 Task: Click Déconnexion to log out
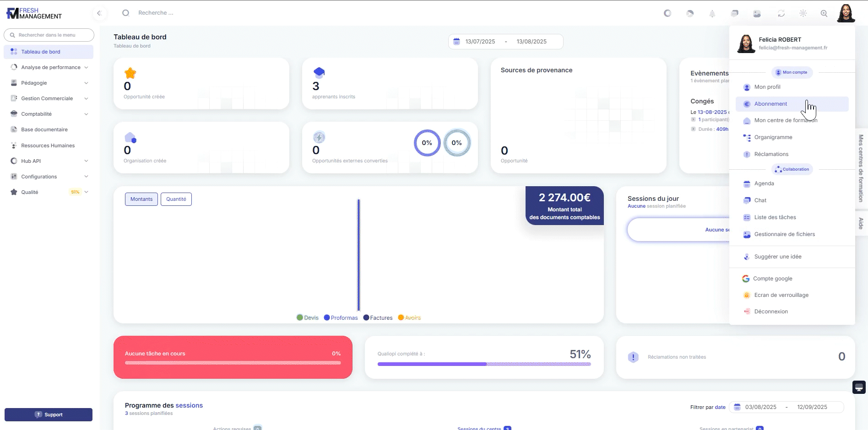(x=771, y=312)
